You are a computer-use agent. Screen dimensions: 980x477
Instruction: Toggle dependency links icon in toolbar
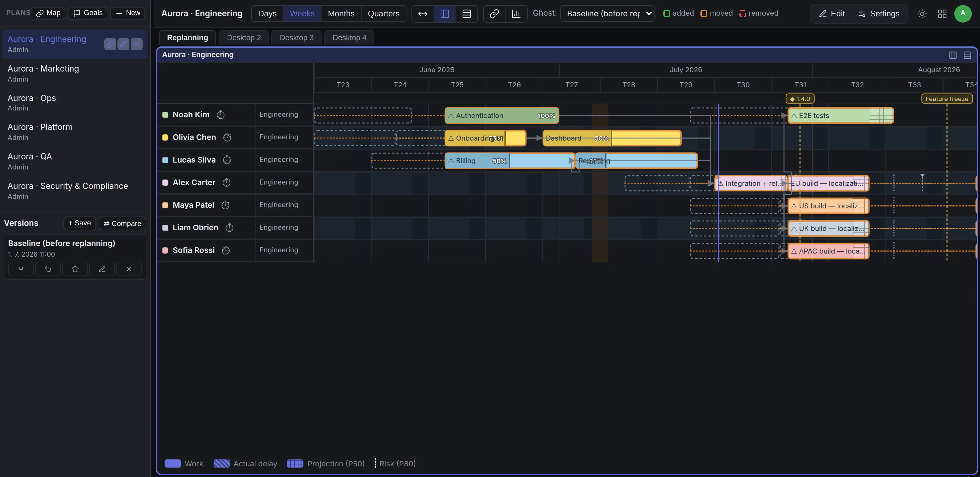click(494, 14)
